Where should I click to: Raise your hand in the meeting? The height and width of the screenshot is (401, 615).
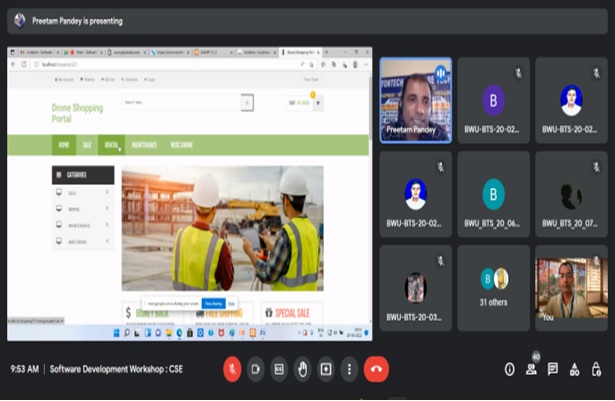click(302, 369)
